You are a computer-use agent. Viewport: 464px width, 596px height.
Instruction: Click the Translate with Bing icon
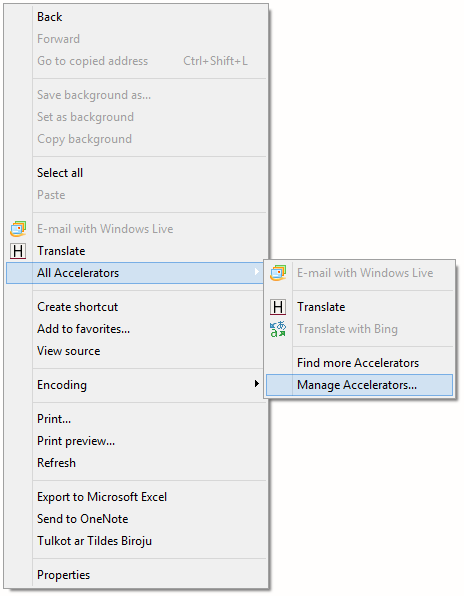(x=278, y=329)
